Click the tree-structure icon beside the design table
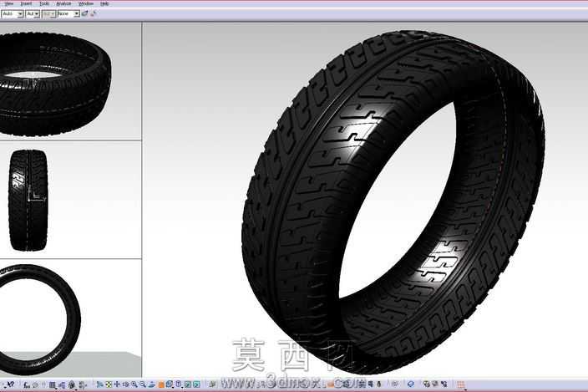 click(62, 384)
